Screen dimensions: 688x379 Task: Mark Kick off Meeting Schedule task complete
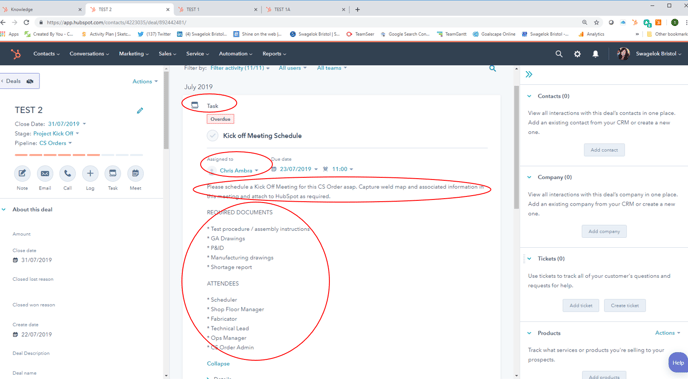point(212,136)
